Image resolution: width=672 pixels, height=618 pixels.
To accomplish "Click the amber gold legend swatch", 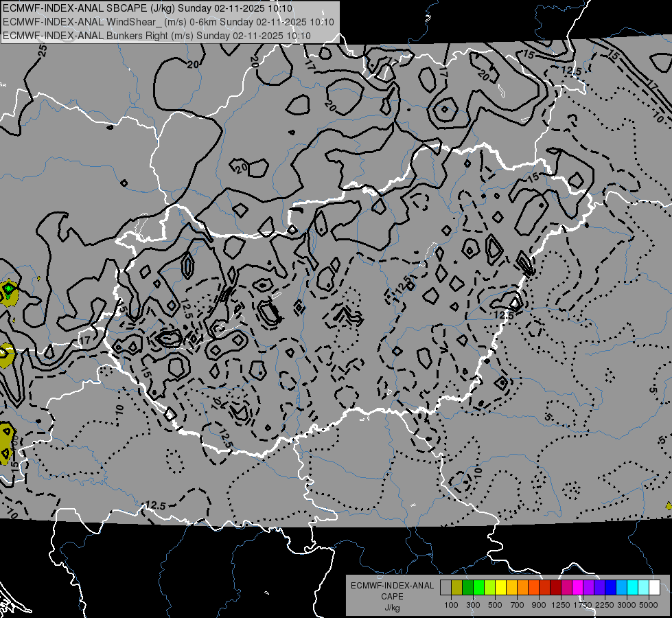I will click(x=511, y=588).
